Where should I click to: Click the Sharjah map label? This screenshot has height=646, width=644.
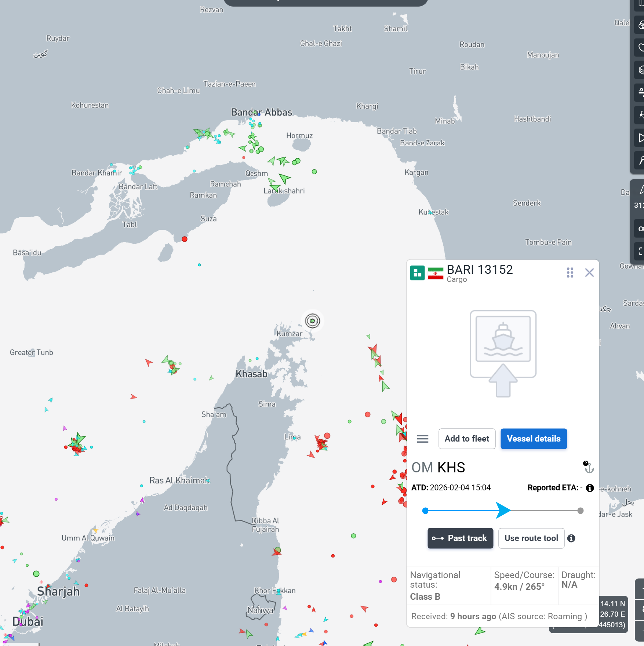[x=58, y=591]
